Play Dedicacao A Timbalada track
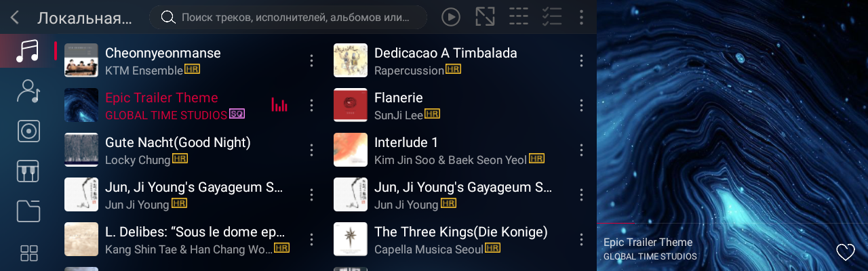The width and height of the screenshot is (868, 271). (446, 53)
